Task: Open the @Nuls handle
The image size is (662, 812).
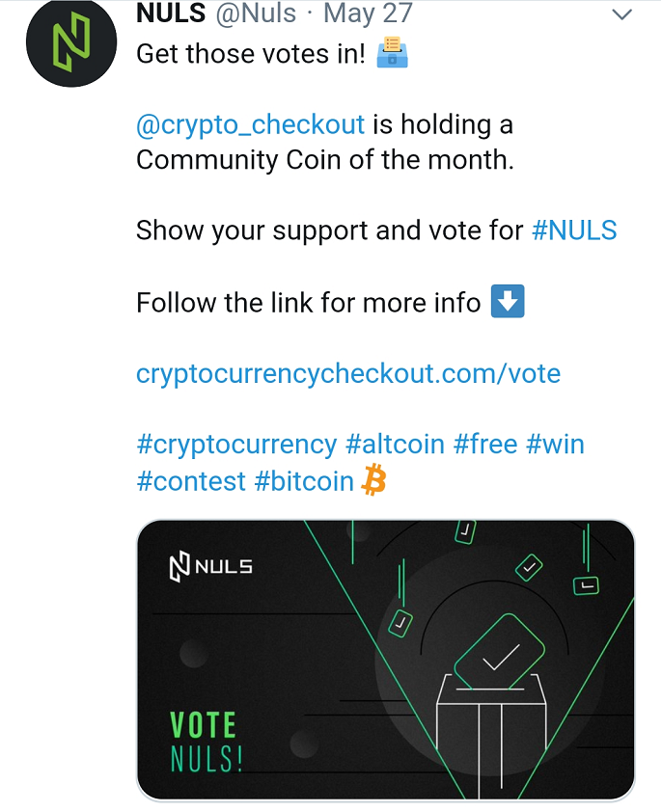Action: pos(256,13)
